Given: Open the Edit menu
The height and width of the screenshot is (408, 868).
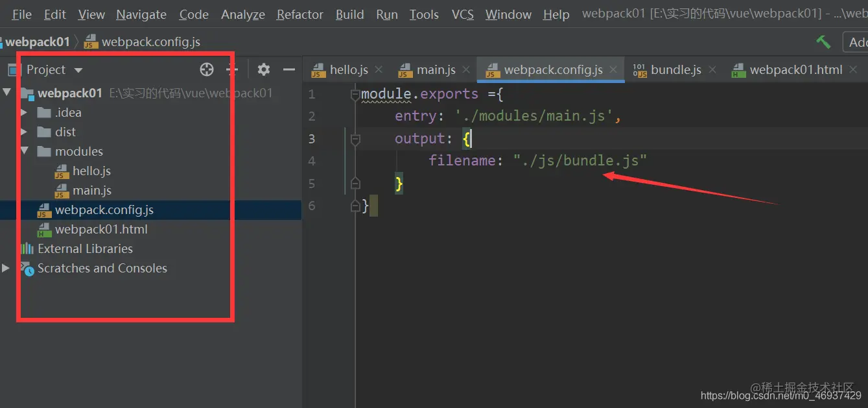Looking at the screenshot, I should 55,14.
